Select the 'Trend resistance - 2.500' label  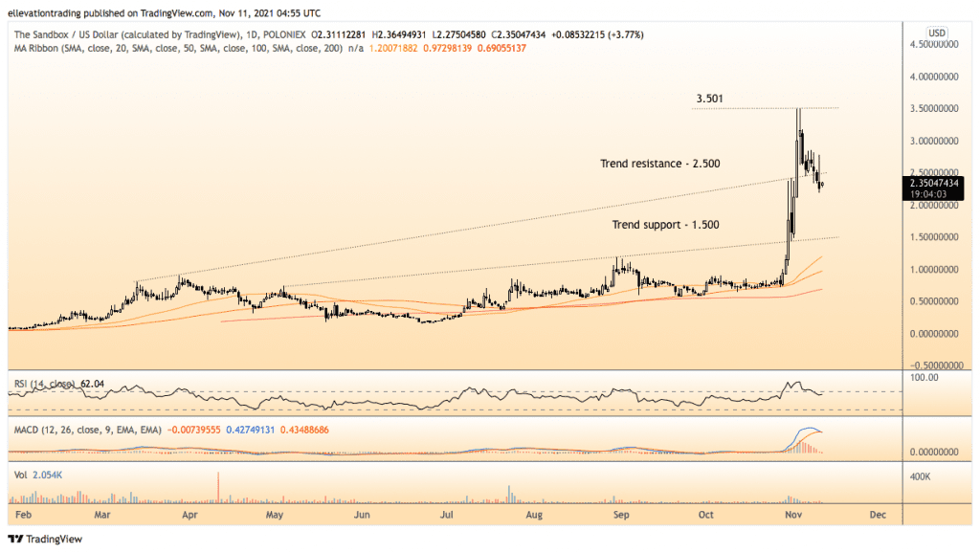[x=660, y=164]
